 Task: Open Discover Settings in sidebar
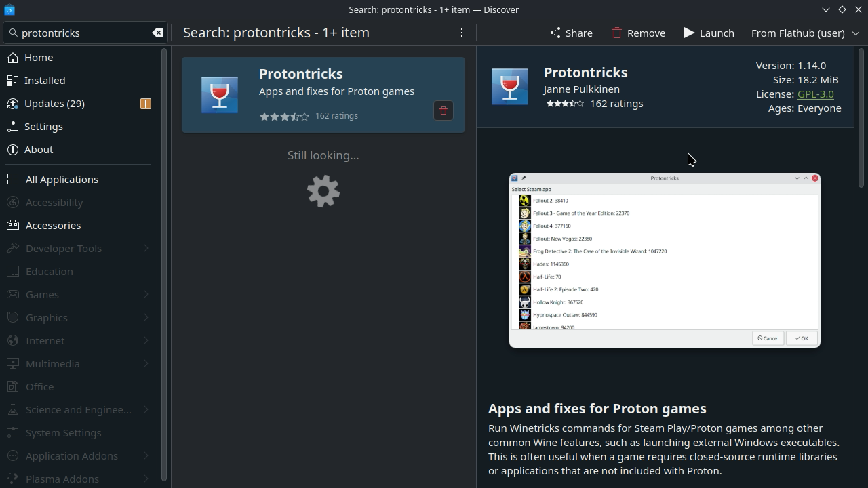coord(43,127)
